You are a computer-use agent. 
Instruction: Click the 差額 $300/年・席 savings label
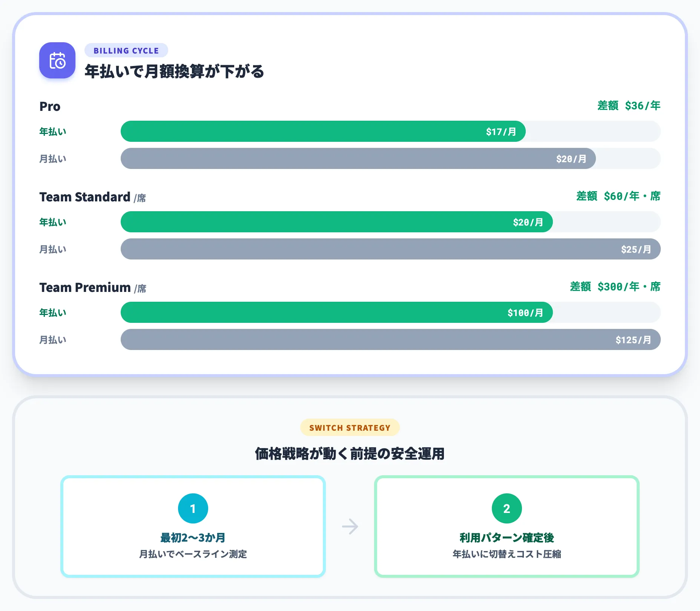tap(615, 287)
